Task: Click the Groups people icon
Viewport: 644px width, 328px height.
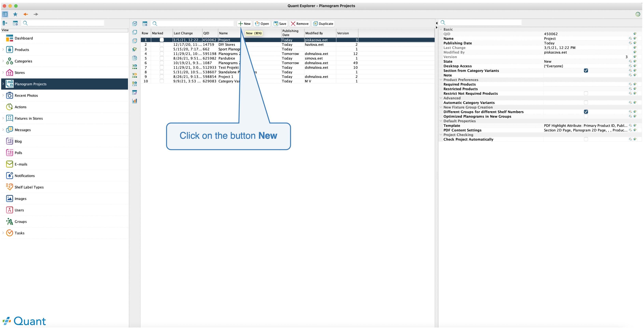Action: click(9, 222)
